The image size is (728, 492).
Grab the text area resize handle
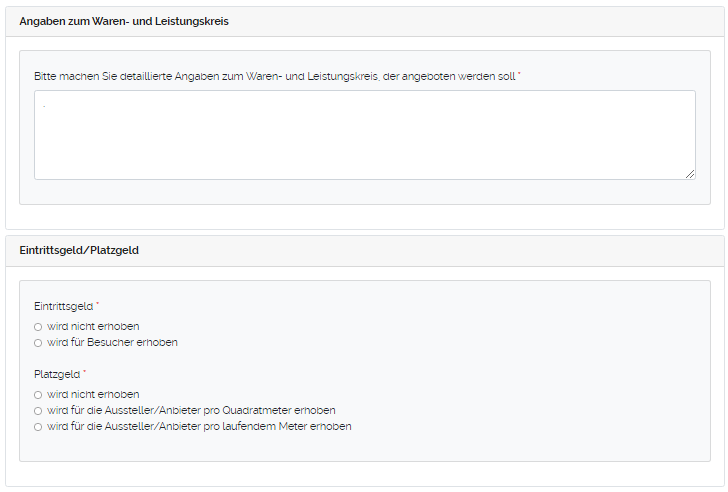tap(690, 174)
